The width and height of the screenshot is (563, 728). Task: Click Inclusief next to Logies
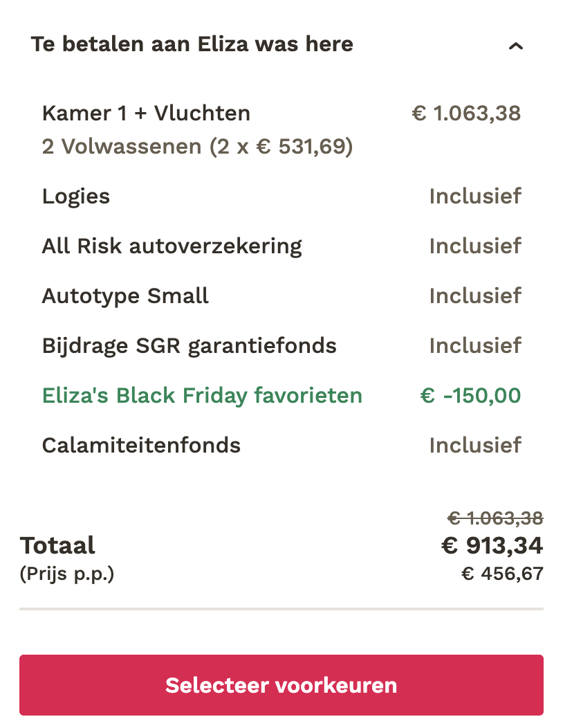click(475, 196)
